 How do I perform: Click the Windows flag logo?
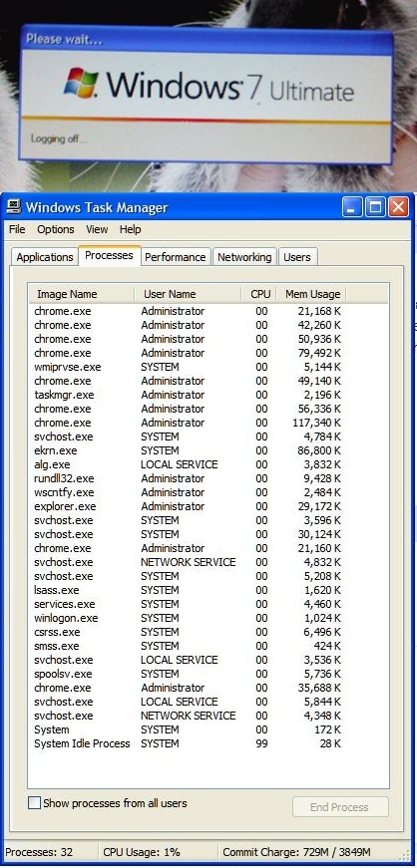pyautogui.click(x=82, y=84)
